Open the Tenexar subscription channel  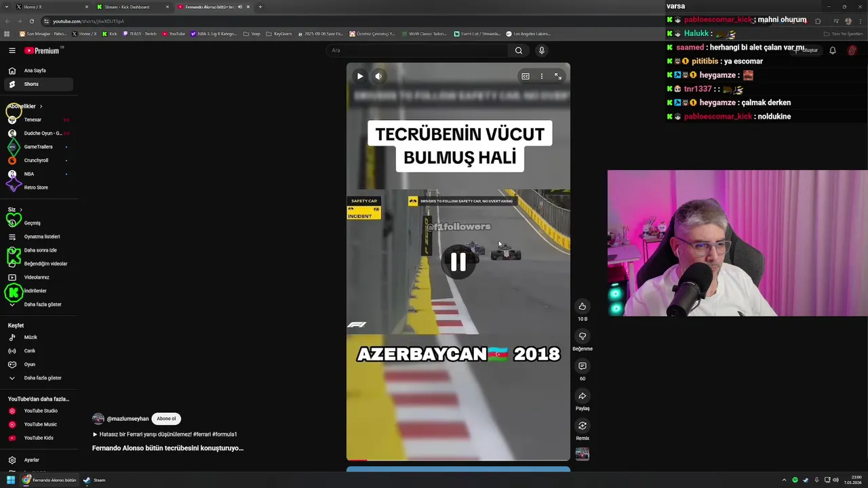point(39,120)
